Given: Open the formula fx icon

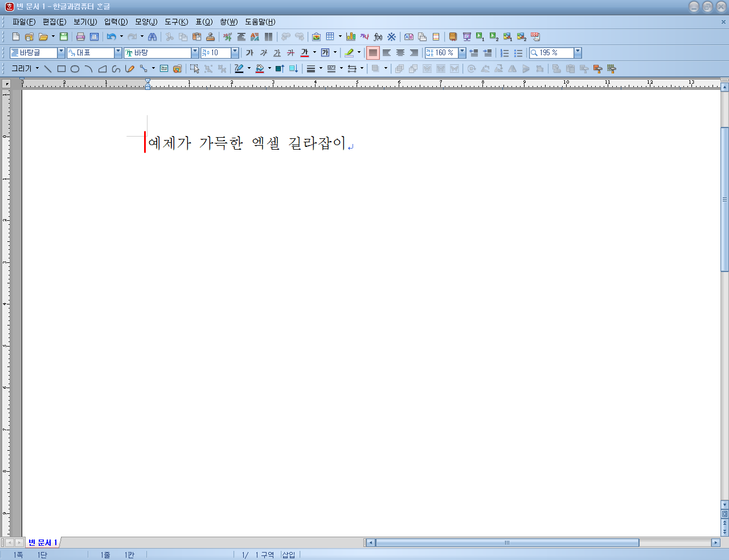Looking at the screenshot, I should pyautogui.click(x=378, y=36).
